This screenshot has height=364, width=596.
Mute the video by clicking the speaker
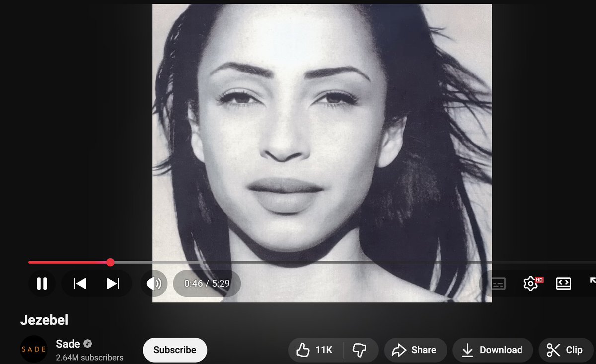tap(153, 283)
